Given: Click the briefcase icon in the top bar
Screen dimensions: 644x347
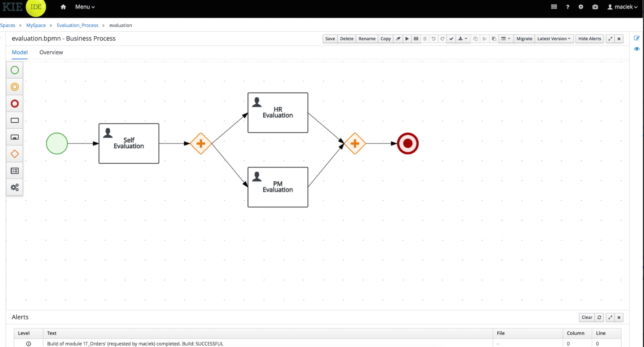Looking at the screenshot, I should 595,7.
